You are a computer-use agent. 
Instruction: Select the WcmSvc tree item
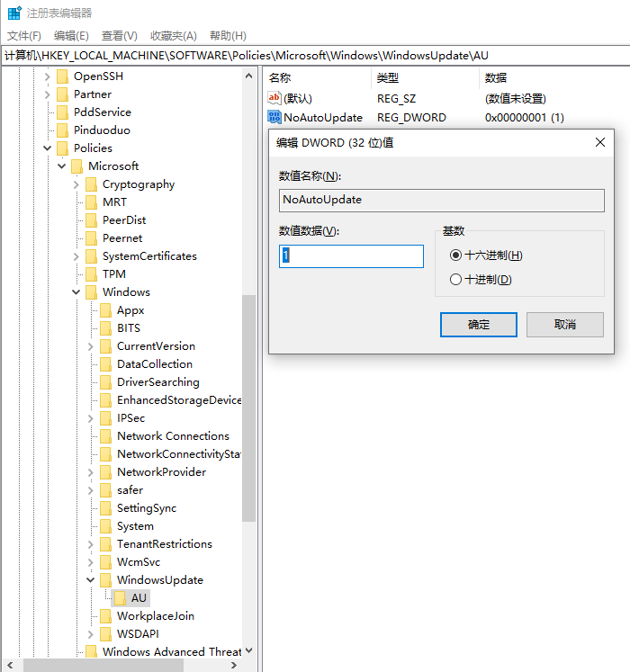(x=139, y=562)
